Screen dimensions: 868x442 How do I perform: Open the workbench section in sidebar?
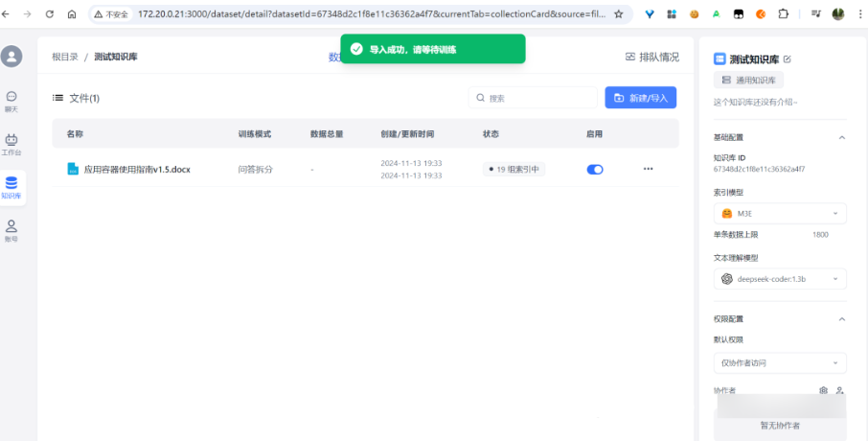coord(11,145)
